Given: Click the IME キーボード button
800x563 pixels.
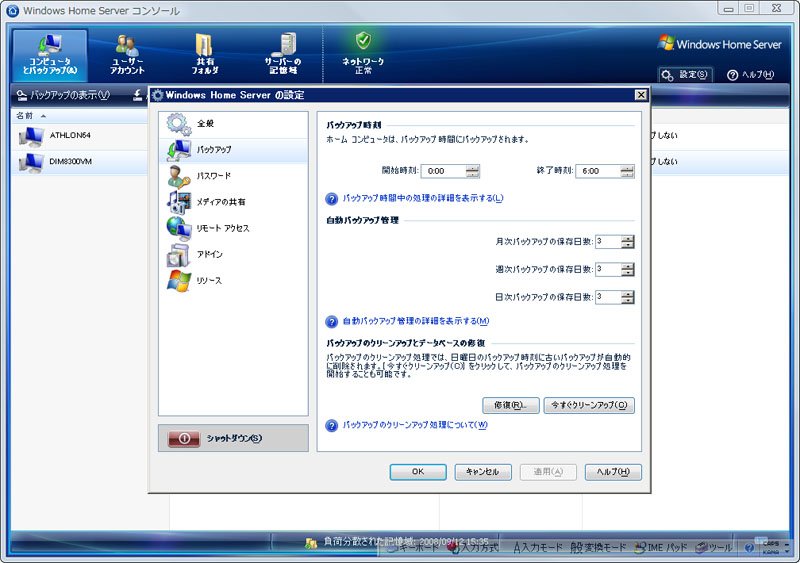Looking at the screenshot, I should tap(413, 548).
